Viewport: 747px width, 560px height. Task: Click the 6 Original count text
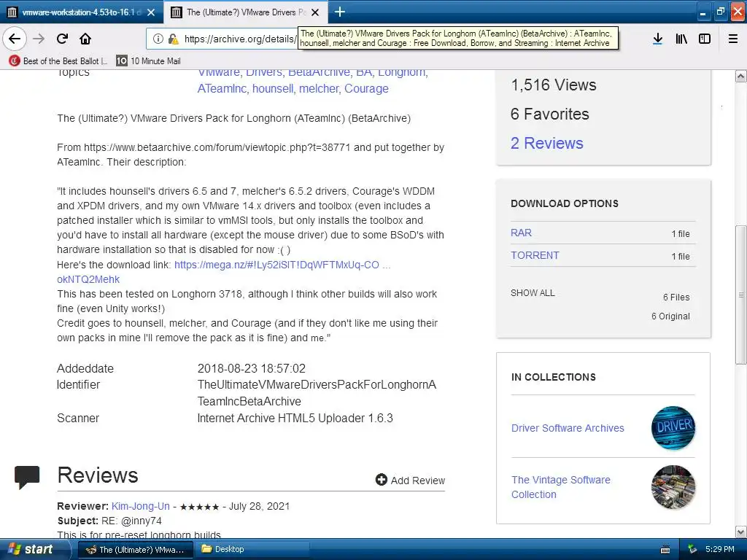(670, 316)
